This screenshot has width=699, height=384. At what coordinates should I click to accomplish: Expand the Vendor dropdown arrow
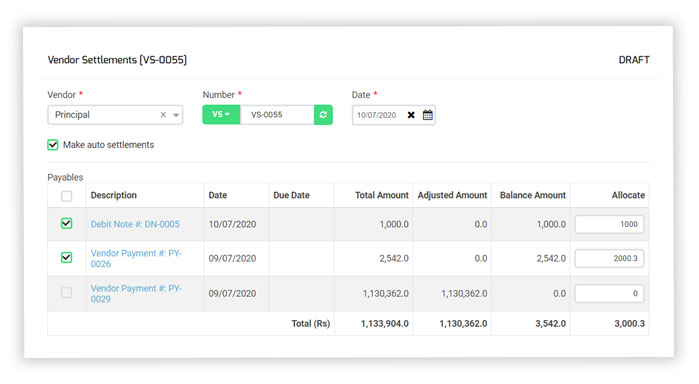tap(176, 115)
